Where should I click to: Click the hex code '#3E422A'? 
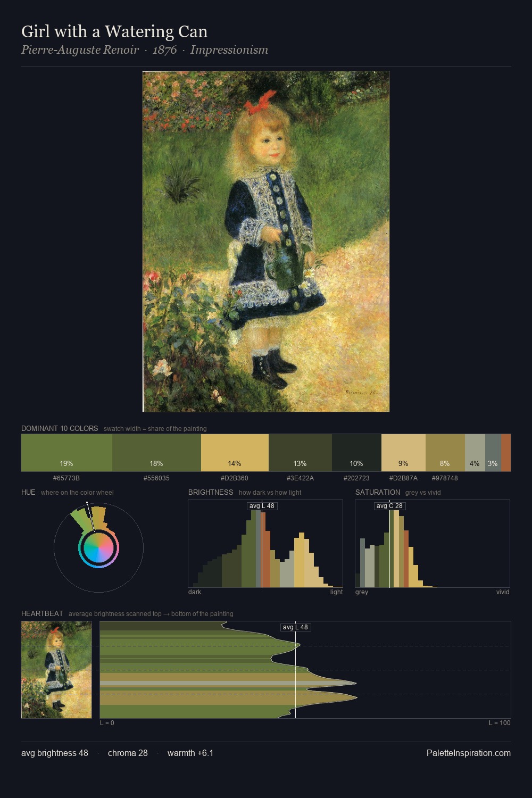pyautogui.click(x=300, y=478)
